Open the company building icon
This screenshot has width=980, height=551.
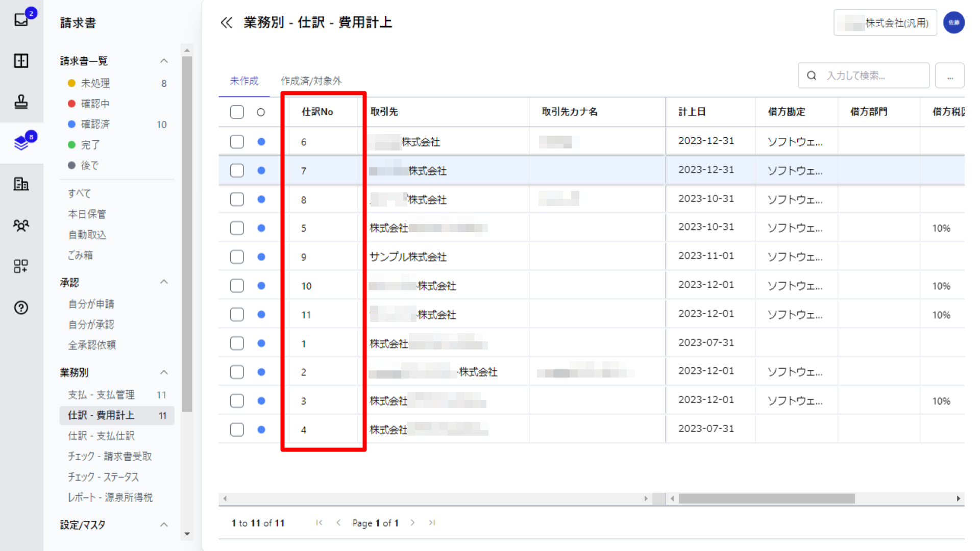(21, 184)
